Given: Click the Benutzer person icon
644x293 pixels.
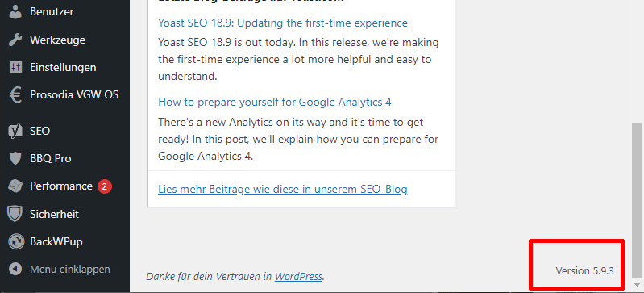Looking at the screenshot, I should [15, 11].
